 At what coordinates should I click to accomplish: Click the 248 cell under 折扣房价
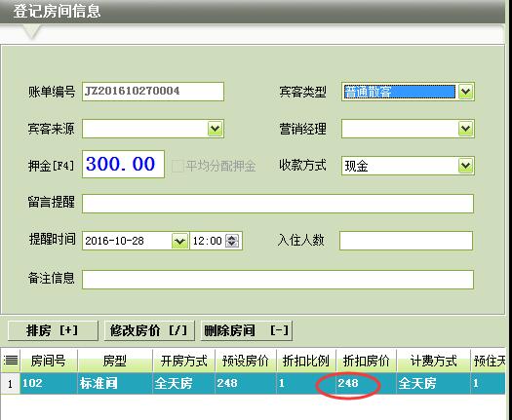[366, 383]
